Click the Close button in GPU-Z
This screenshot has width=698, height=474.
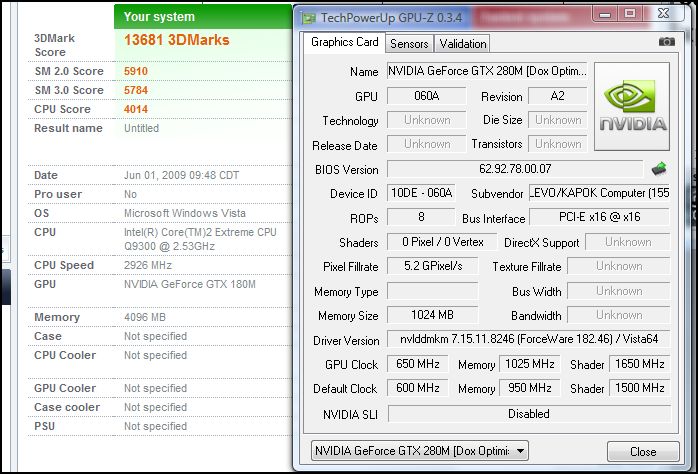pos(643,452)
